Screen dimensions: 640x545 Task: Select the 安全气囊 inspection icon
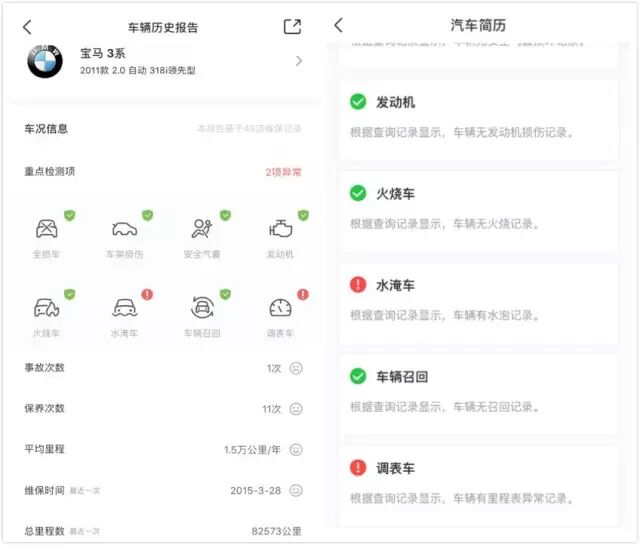pos(202,229)
